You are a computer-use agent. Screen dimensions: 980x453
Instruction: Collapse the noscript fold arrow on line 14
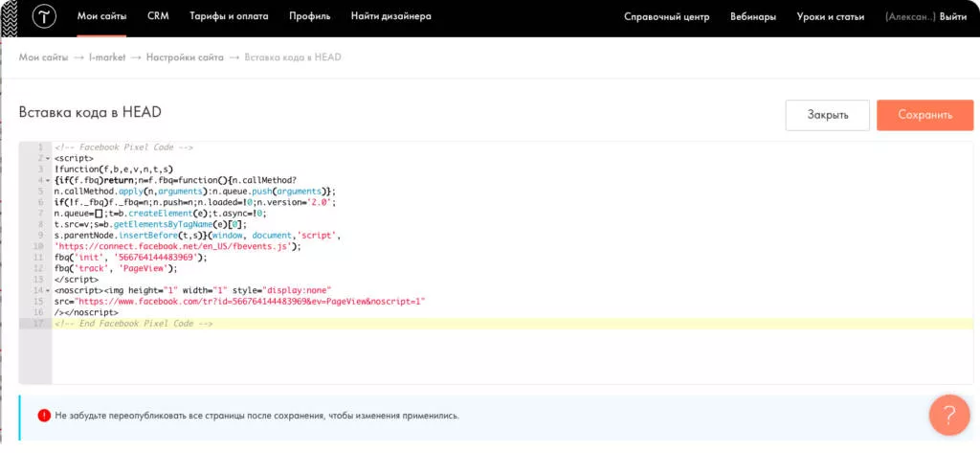[x=48, y=291]
